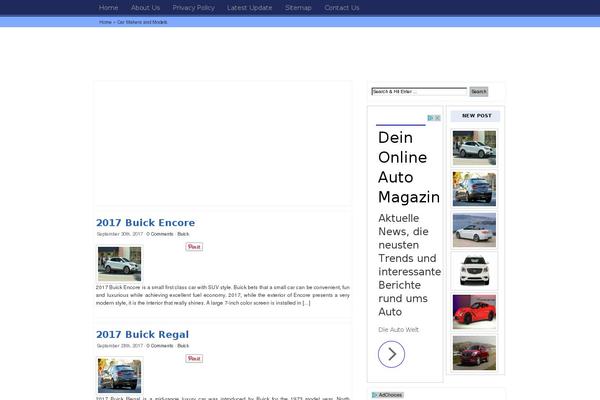600x400 pixels.
Task: Open the Dein Online Auto Magazin ad headline
Action: pos(409,167)
